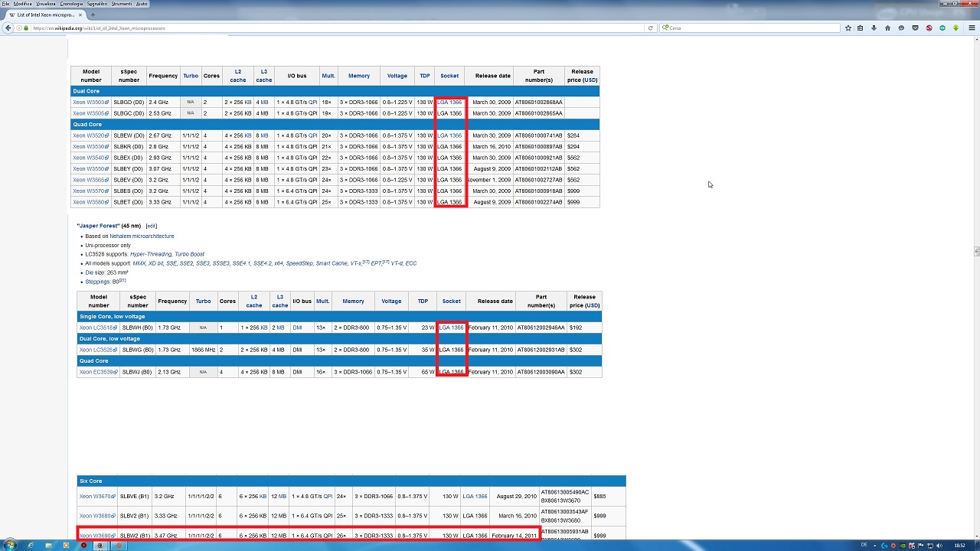
Task: Open the Xeon W3670 link
Action: (x=97, y=496)
